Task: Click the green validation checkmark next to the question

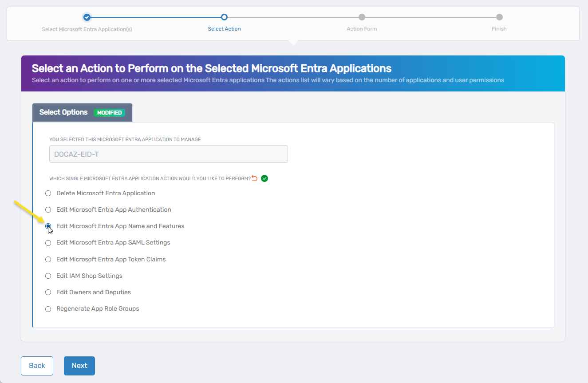Action: coord(264,178)
